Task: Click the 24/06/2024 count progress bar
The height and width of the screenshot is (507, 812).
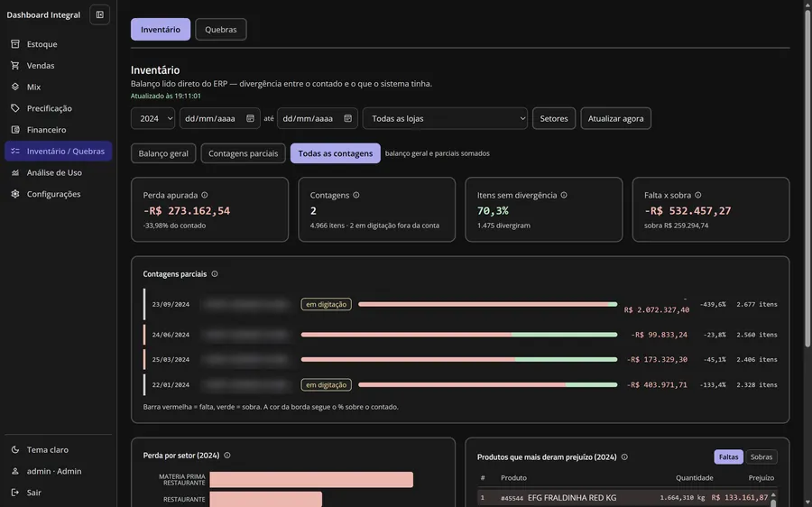Action: pos(459,335)
